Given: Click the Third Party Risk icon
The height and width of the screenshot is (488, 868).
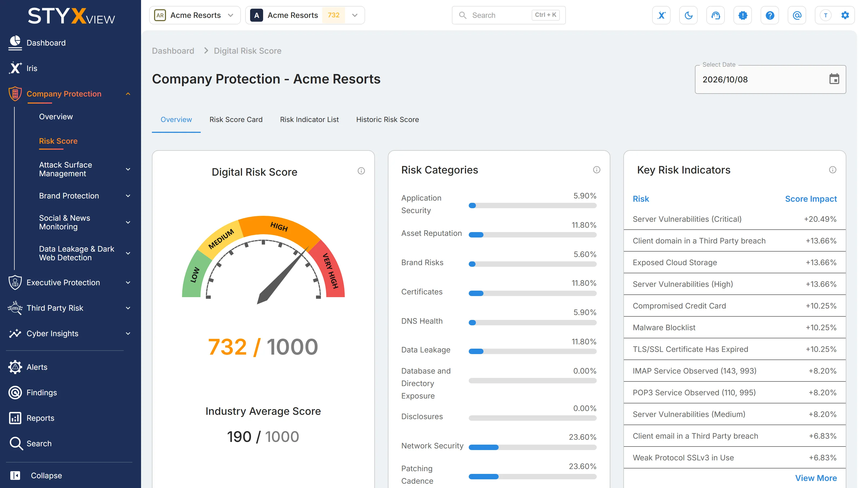Looking at the screenshot, I should point(15,308).
